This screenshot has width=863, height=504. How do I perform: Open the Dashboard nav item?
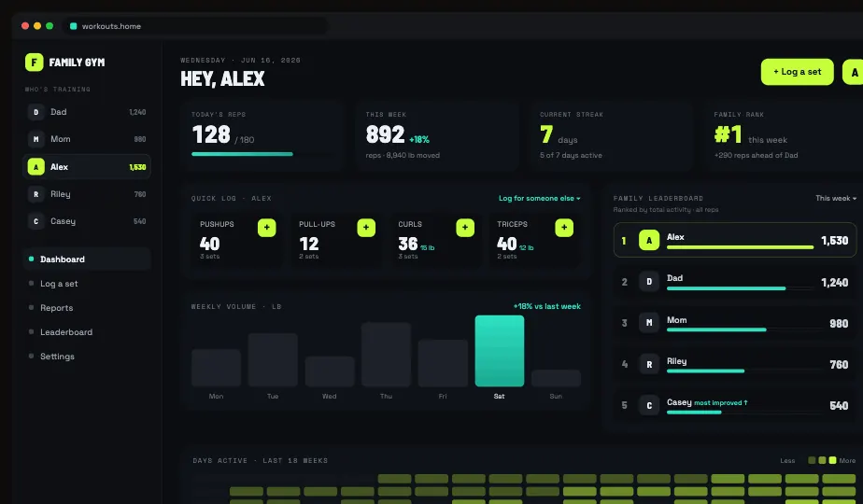coord(87,259)
